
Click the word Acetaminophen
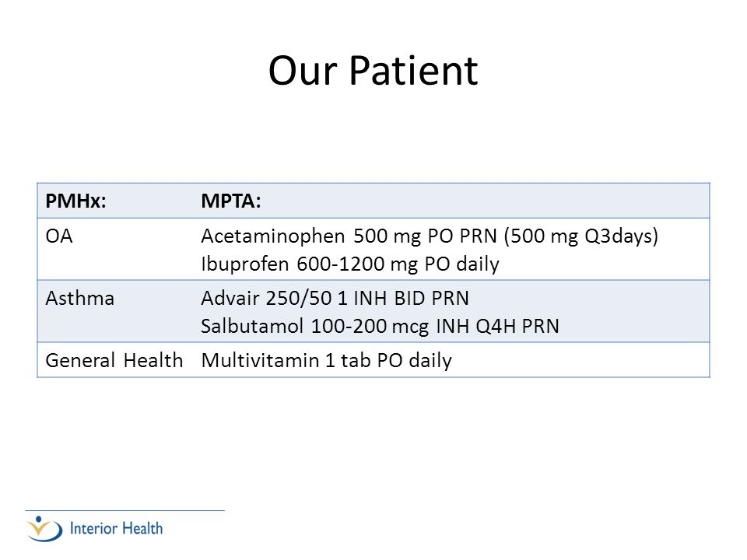point(273,236)
